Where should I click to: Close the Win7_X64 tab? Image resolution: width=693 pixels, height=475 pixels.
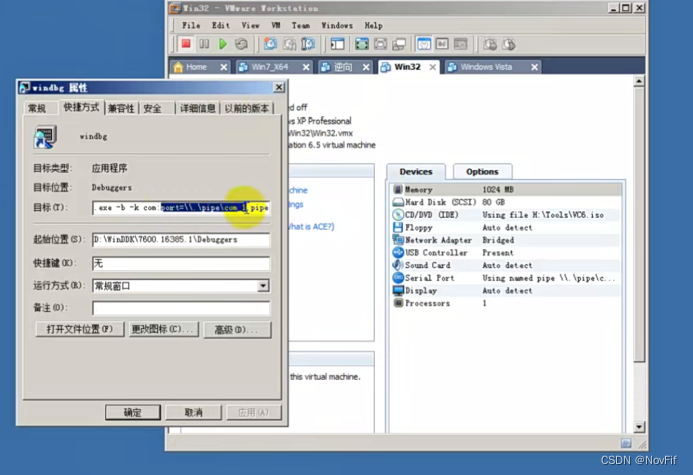point(306,67)
